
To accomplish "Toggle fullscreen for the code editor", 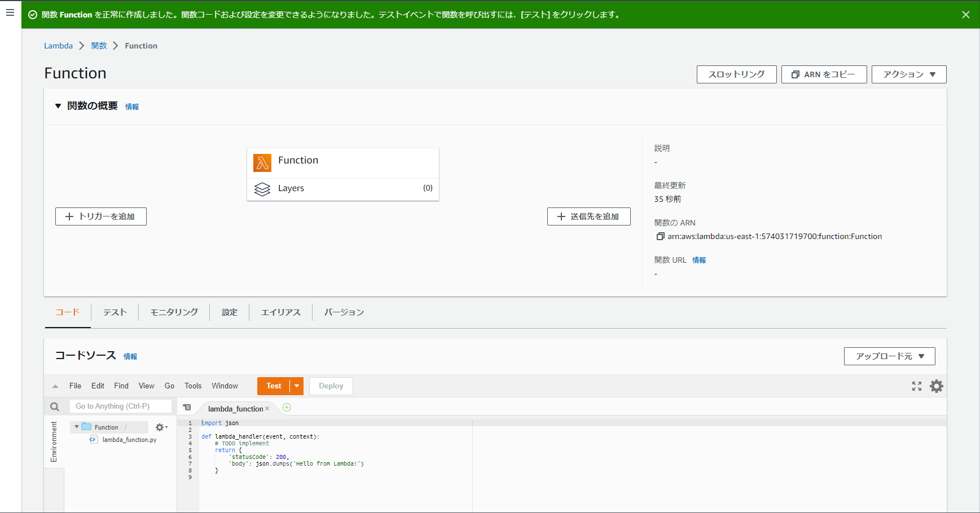I will (x=917, y=386).
